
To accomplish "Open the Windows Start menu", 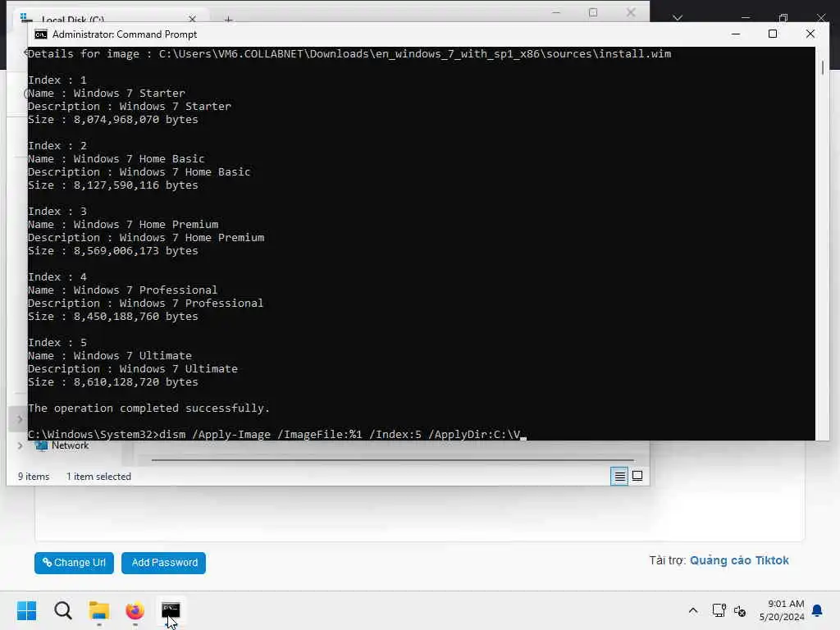I will [x=26, y=610].
